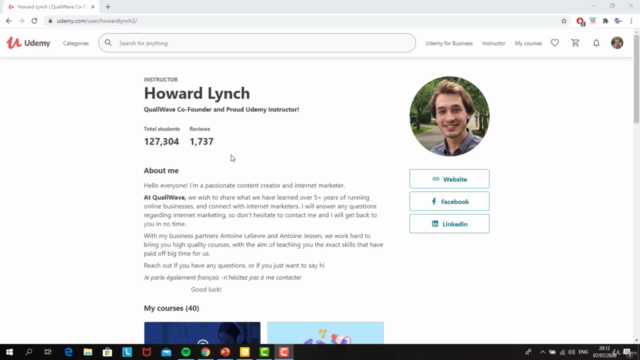The width and height of the screenshot is (640, 360).
Task: Open Udemy for Business link
Action: pos(449,43)
